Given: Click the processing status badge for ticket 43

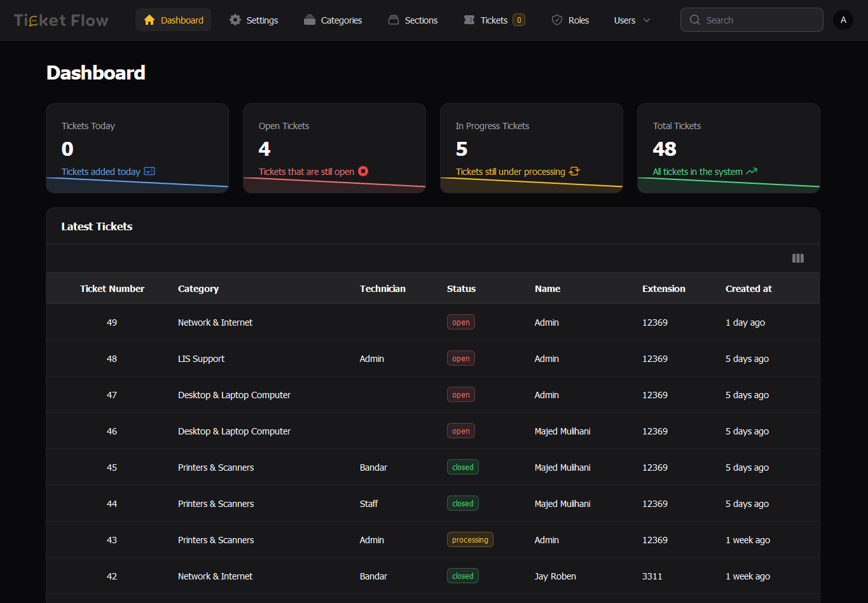Looking at the screenshot, I should click(x=470, y=540).
